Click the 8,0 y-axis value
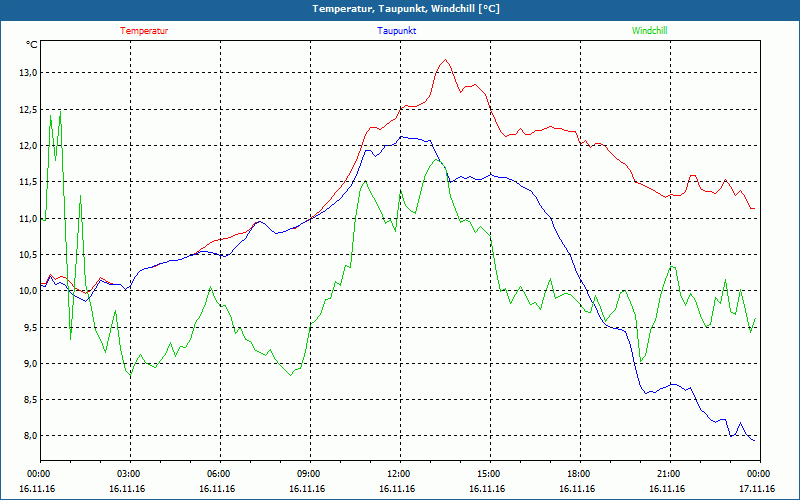 click(x=31, y=436)
